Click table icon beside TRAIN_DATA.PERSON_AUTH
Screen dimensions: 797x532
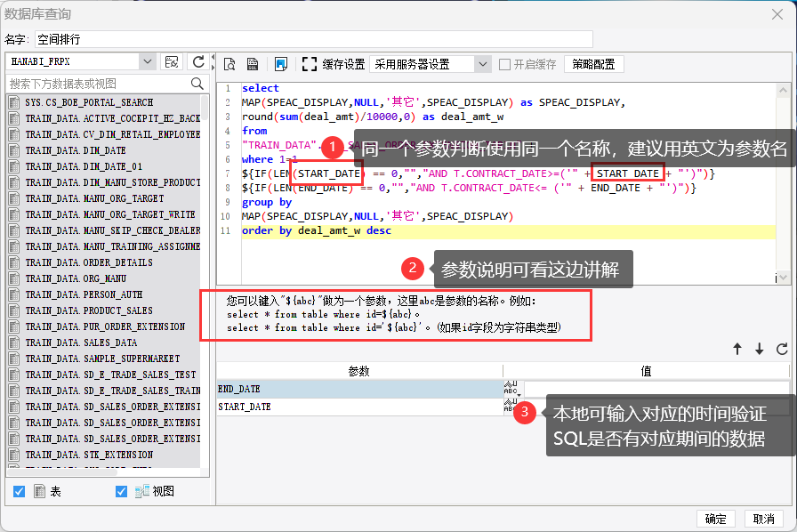(x=14, y=294)
